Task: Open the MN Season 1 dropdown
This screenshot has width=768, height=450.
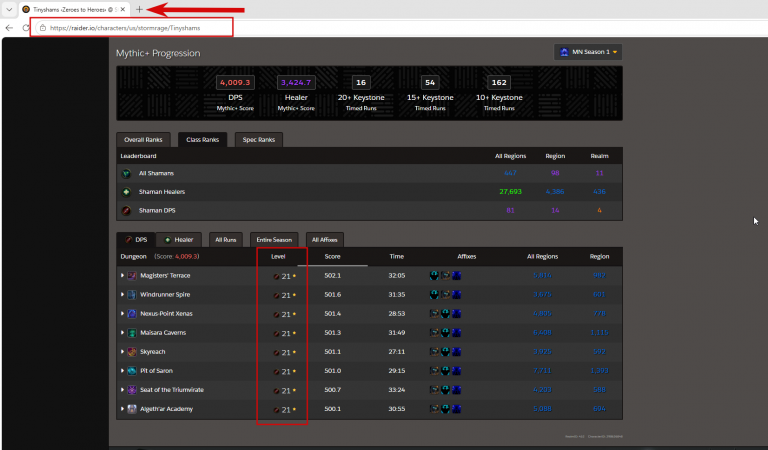Action: [x=588, y=52]
